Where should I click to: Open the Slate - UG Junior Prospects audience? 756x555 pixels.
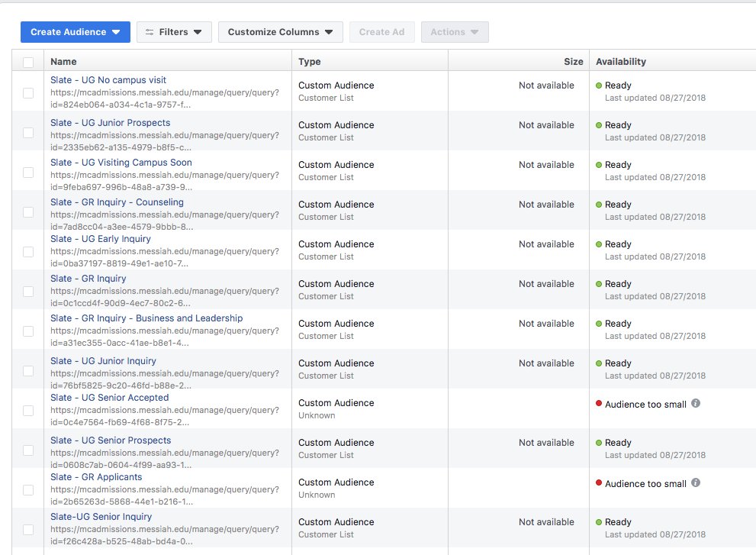coord(110,122)
